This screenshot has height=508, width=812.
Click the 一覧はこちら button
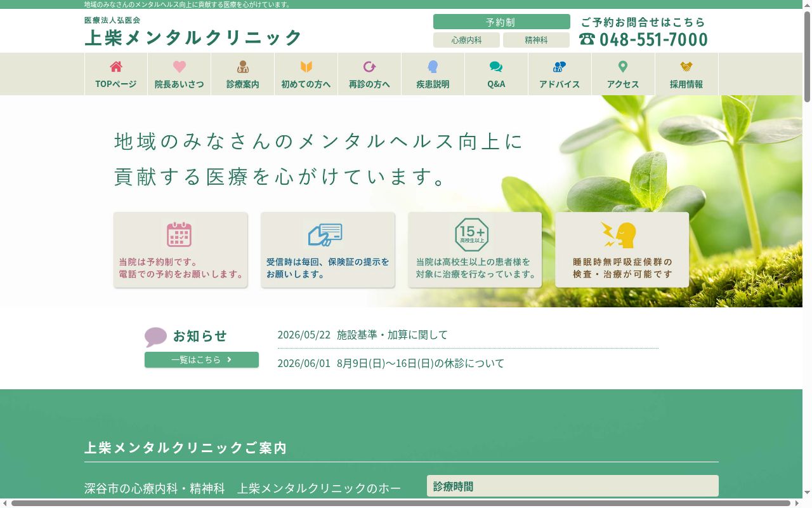click(x=202, y=359)
